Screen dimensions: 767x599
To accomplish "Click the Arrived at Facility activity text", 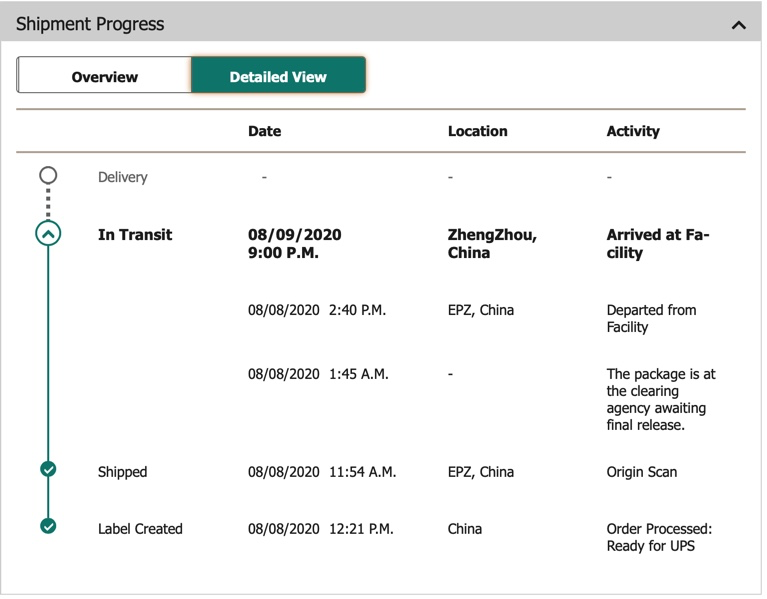I will (657, 244).
